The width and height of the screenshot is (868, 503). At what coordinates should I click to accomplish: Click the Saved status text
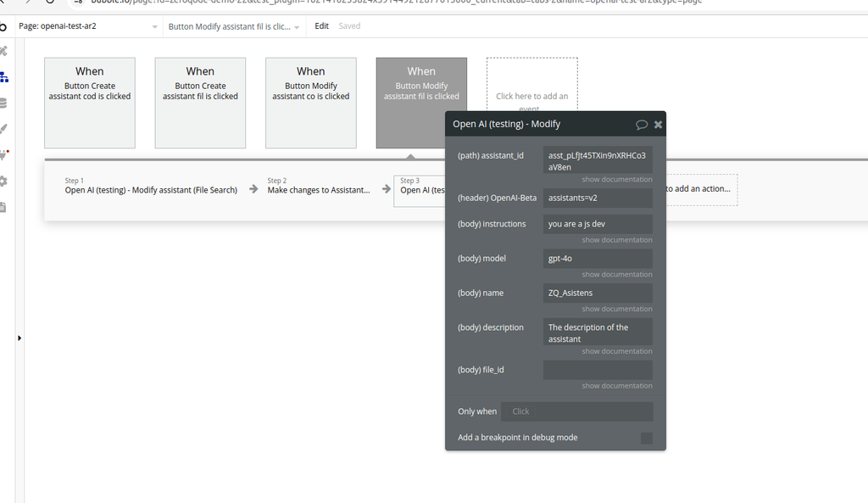[349, 26]
